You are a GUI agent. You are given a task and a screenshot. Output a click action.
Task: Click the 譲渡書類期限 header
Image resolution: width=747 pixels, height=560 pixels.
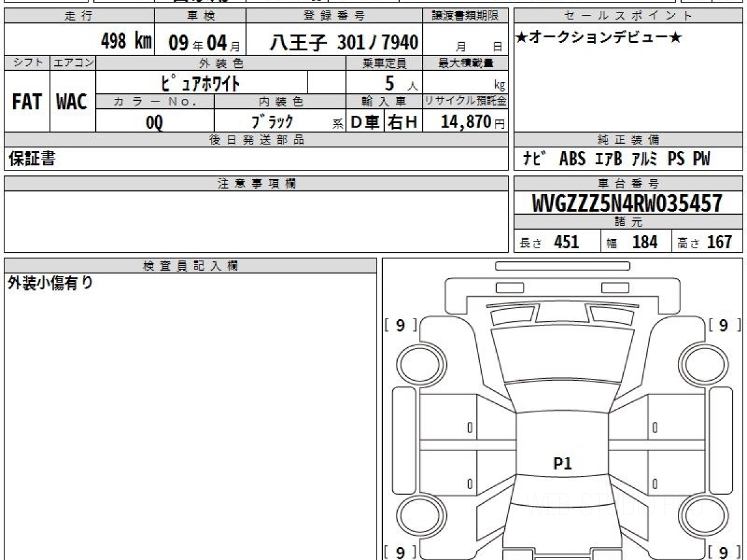[464, 16]
